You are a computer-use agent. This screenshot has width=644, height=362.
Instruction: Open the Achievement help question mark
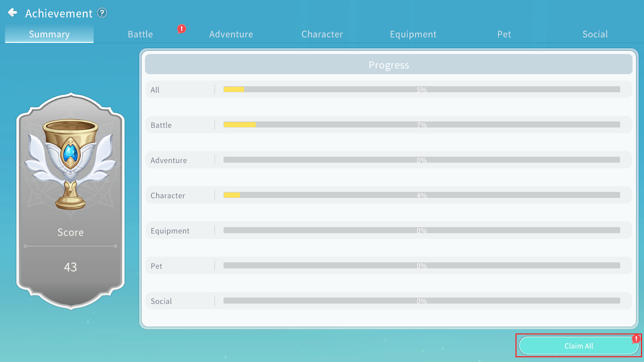pos(102,13)
